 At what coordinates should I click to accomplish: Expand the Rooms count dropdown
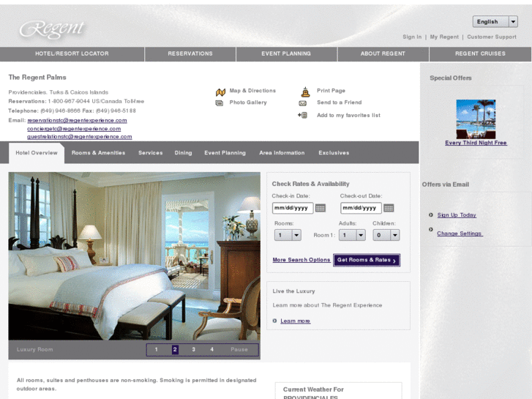click(288, 235)
